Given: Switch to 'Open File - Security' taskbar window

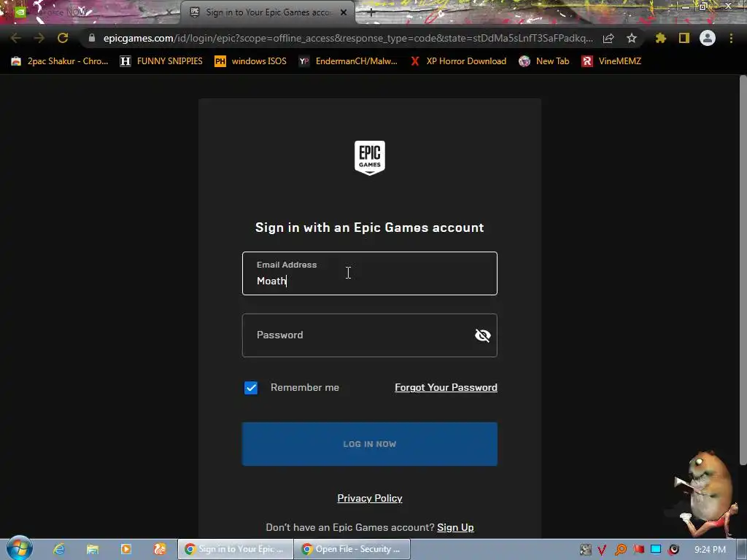Looking at the screenshot, I should tap(352, 549).
